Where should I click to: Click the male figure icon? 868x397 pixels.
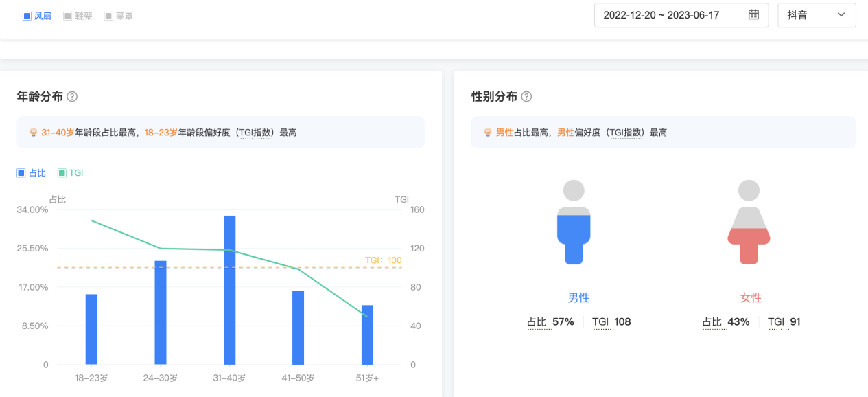pyautogui.click(x=574, y=223)
